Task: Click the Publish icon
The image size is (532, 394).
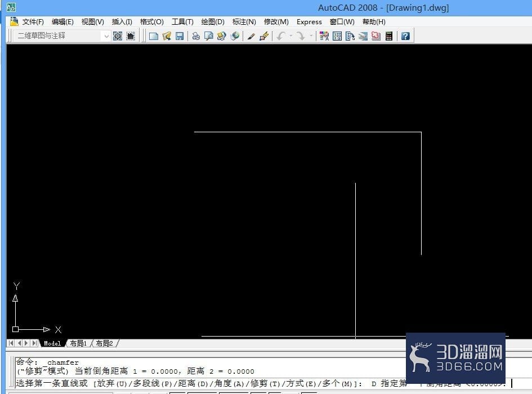Action: coord(222,36)
